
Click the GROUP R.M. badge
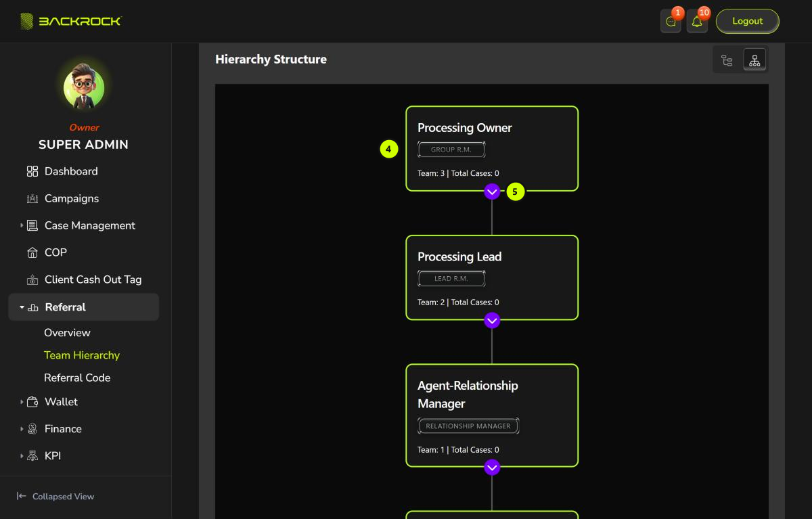pos(451,150)
